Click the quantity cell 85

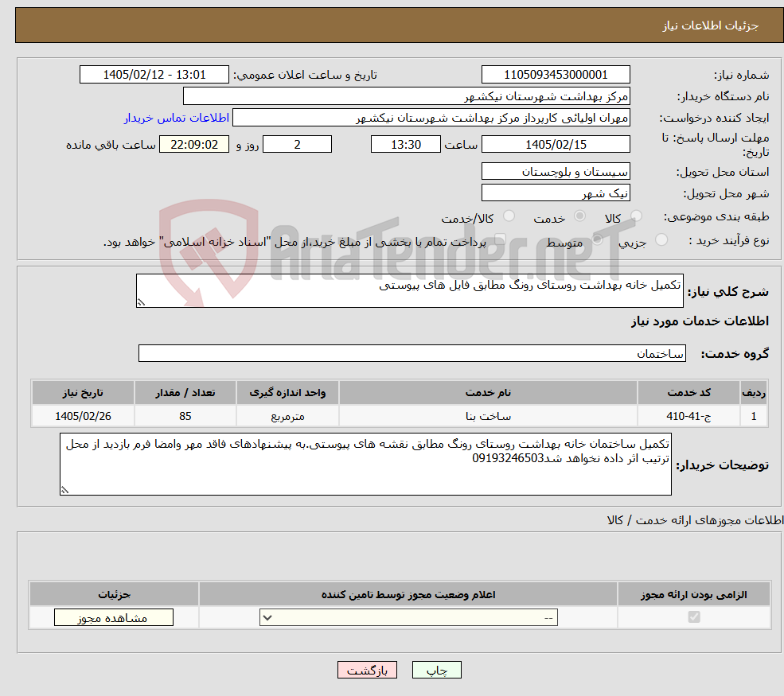point(185,416)
